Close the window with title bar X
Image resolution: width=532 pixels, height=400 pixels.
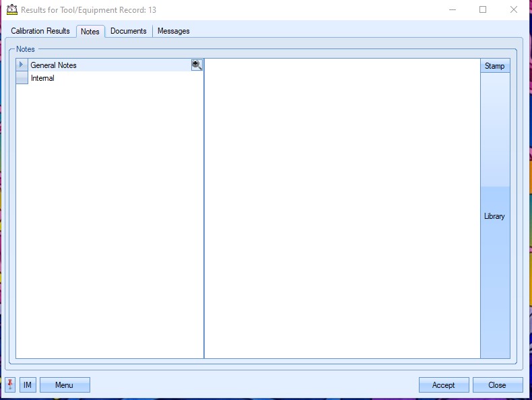pyautogui.click(x=514, y=9)
